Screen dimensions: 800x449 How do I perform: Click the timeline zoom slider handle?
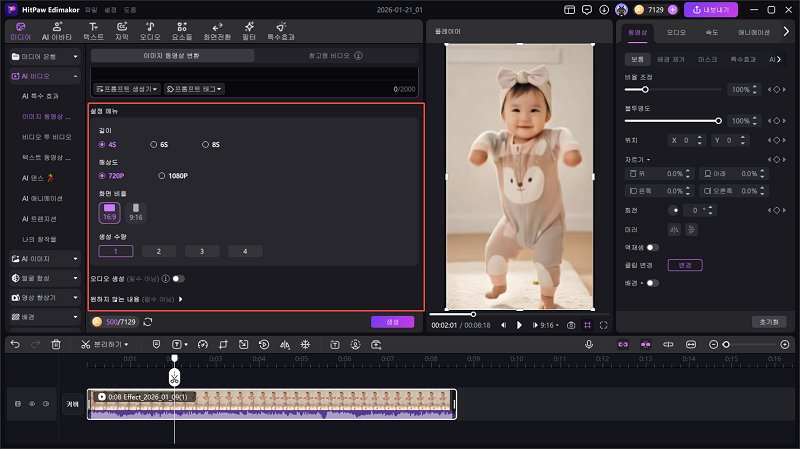coord(726,345)
